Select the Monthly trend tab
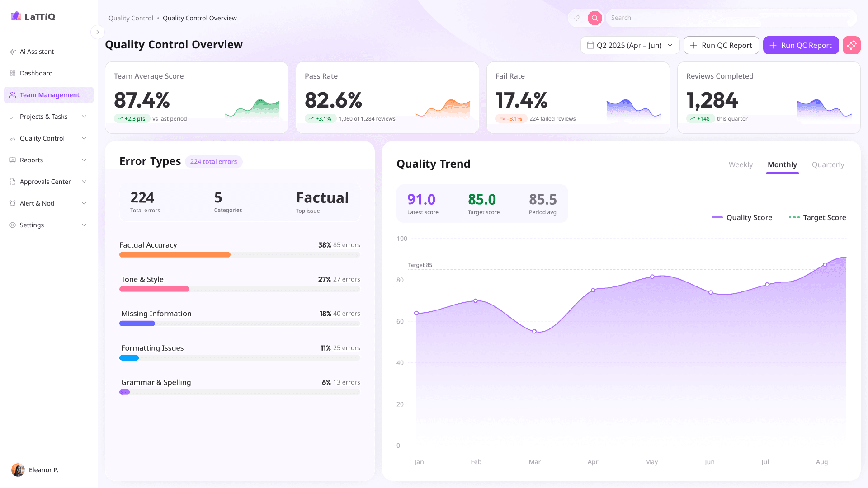This screenshot has height=488, width=868. (782, 165)
